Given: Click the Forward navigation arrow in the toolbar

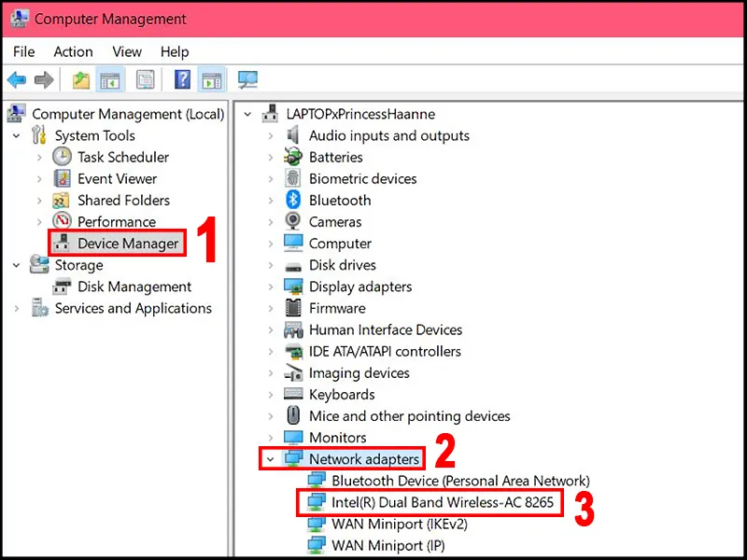Looking at the screenshot, I should [x=44, y=79].
